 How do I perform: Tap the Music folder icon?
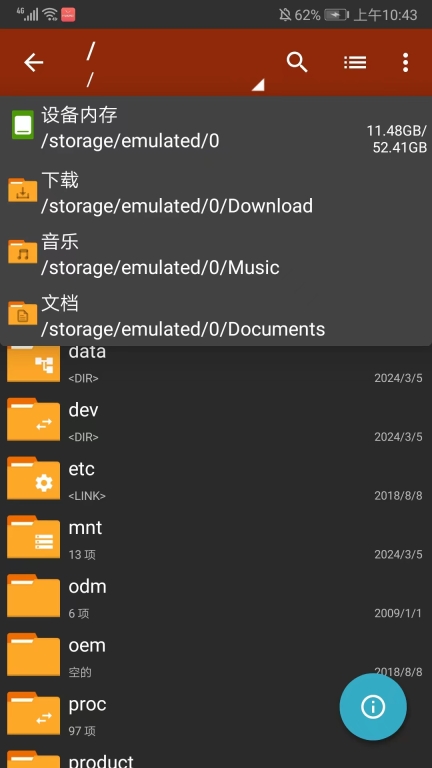tap(23, 252)
